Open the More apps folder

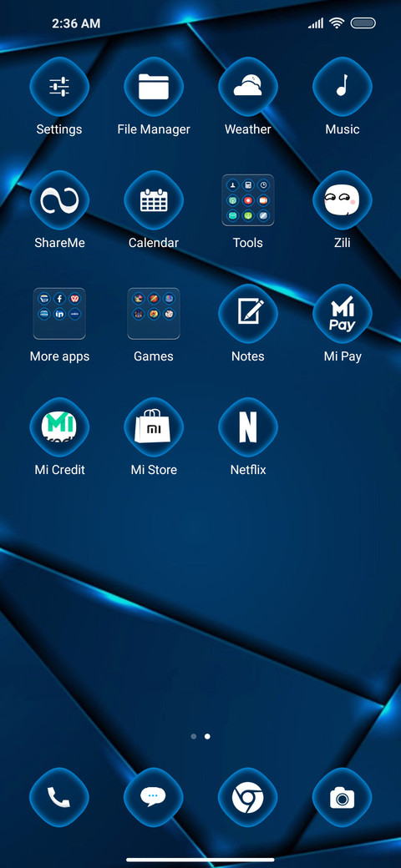pos(59,313)
